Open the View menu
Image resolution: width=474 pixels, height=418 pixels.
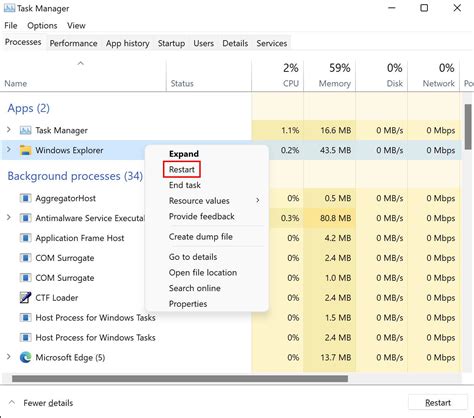coord(76,26)
